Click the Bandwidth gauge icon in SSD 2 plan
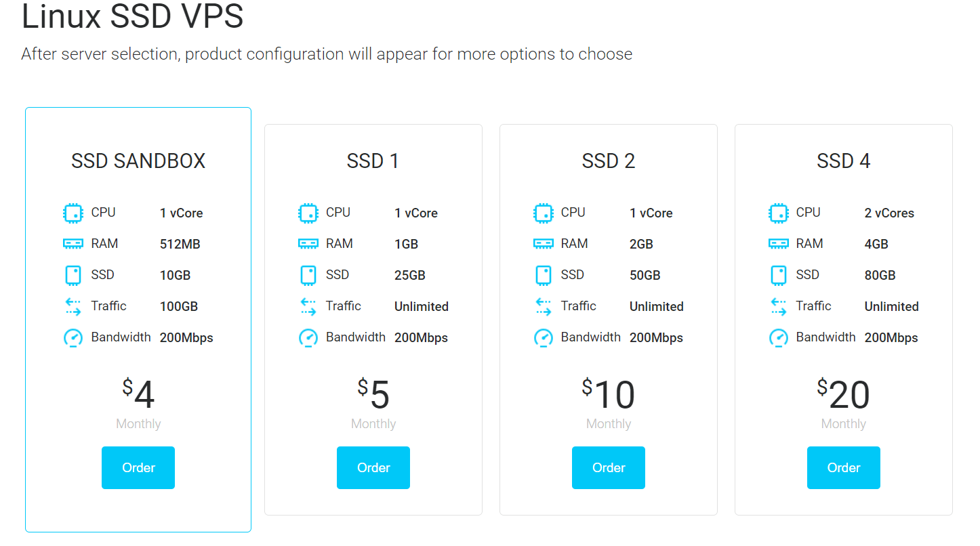 point(543,337)
